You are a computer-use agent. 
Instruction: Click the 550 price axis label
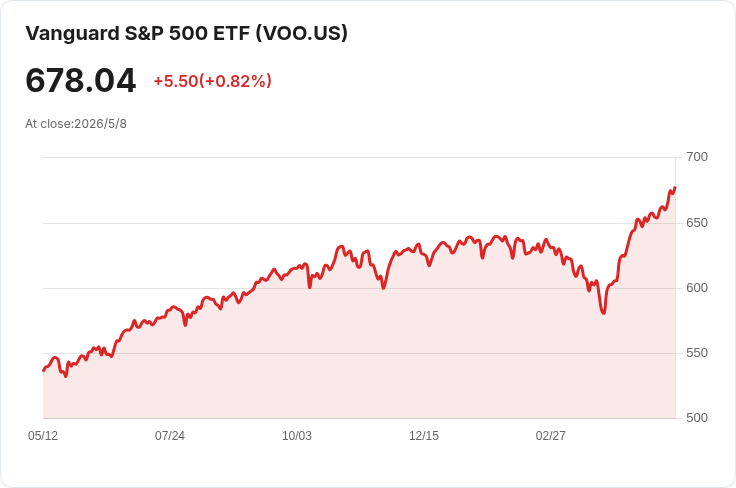pos(697,353)
